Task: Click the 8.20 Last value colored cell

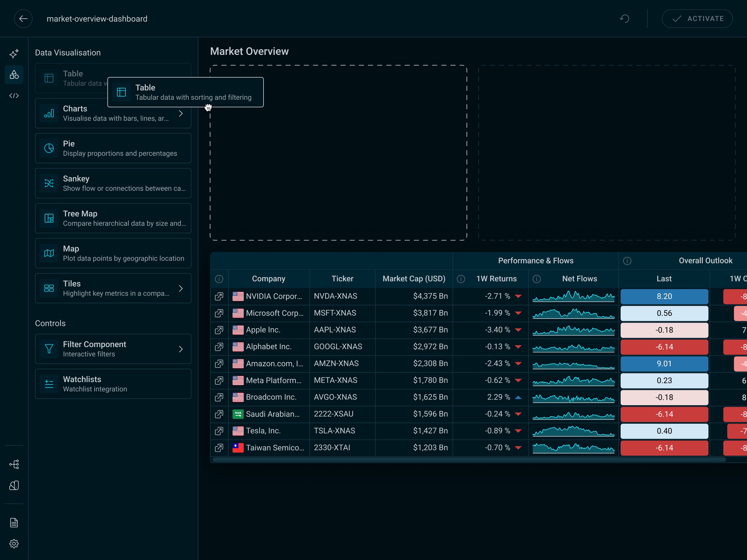Action: tap(664, 296)
